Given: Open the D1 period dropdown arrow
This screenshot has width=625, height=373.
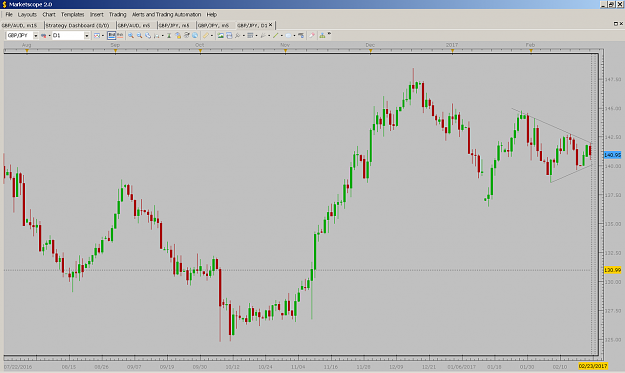Looking at the screenshot, I should coord(86,35).
